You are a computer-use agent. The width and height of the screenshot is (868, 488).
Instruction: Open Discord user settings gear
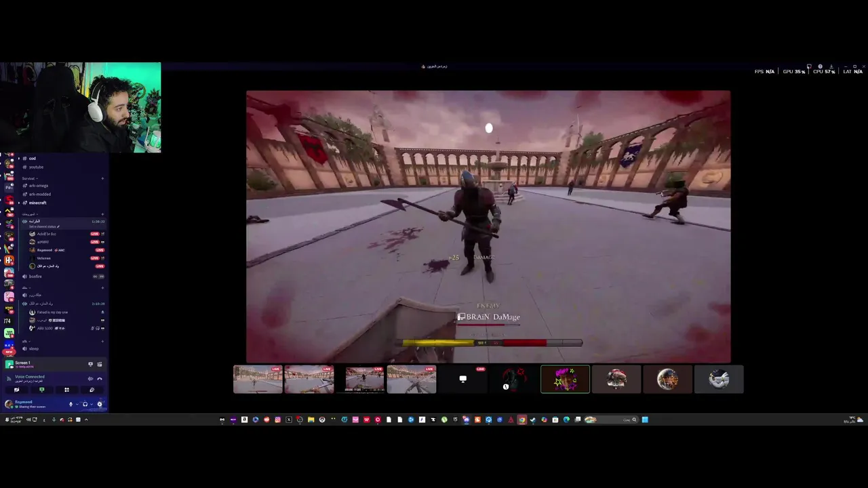tap(100, 405)
